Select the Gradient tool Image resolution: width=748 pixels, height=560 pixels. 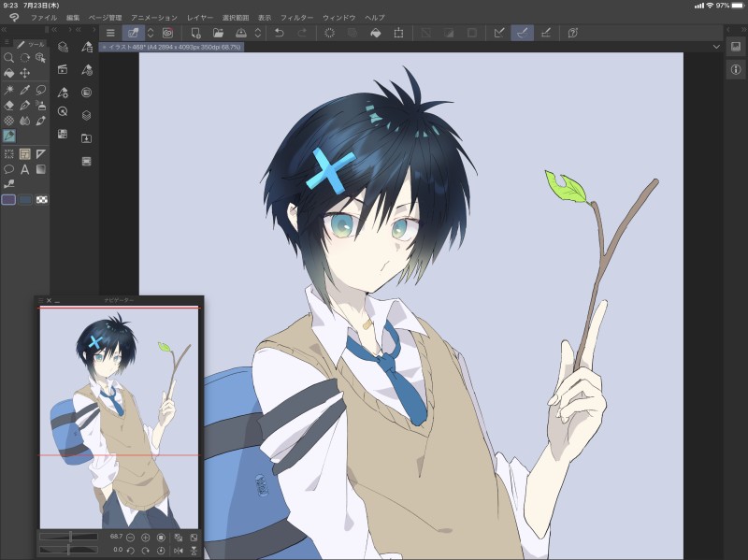point(41,169)
